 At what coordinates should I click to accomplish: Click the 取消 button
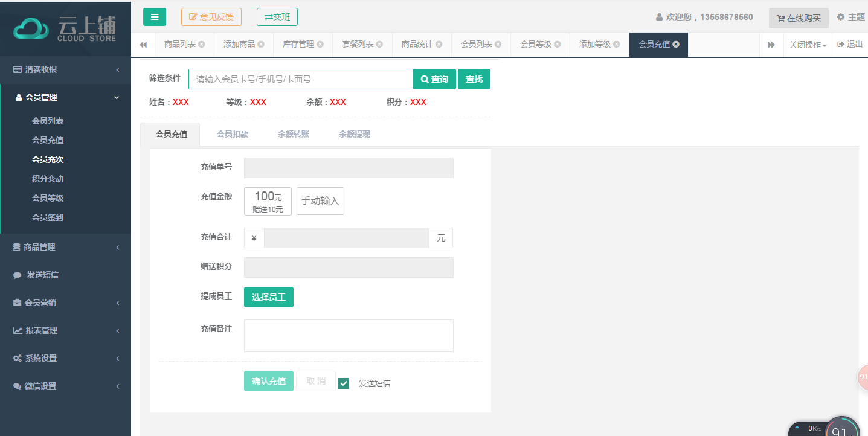316,381
